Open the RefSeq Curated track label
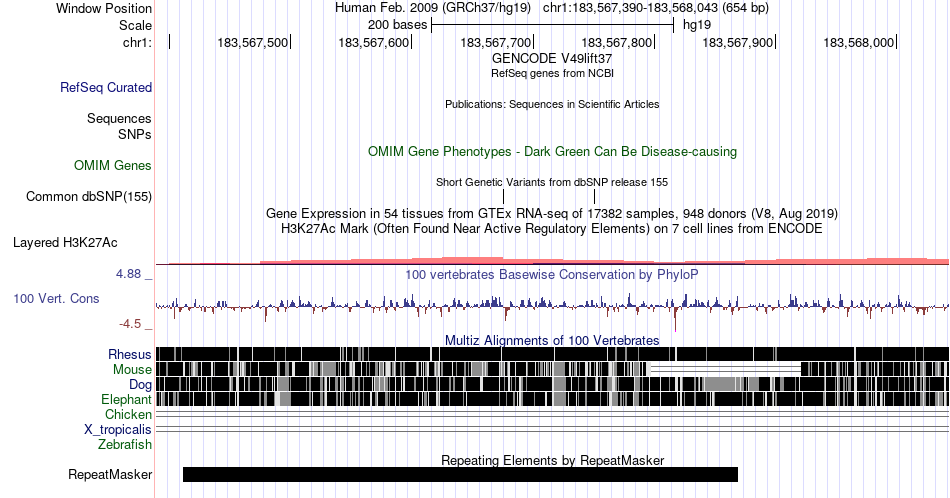The height and width of the screenshot is (498, 950). point(105,87)
